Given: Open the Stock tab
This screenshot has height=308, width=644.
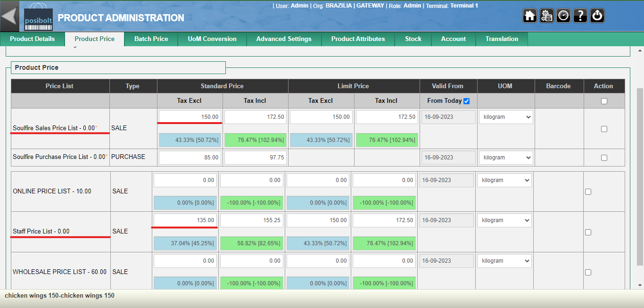Looking at the screenshot, I should [x=413, y=39].
